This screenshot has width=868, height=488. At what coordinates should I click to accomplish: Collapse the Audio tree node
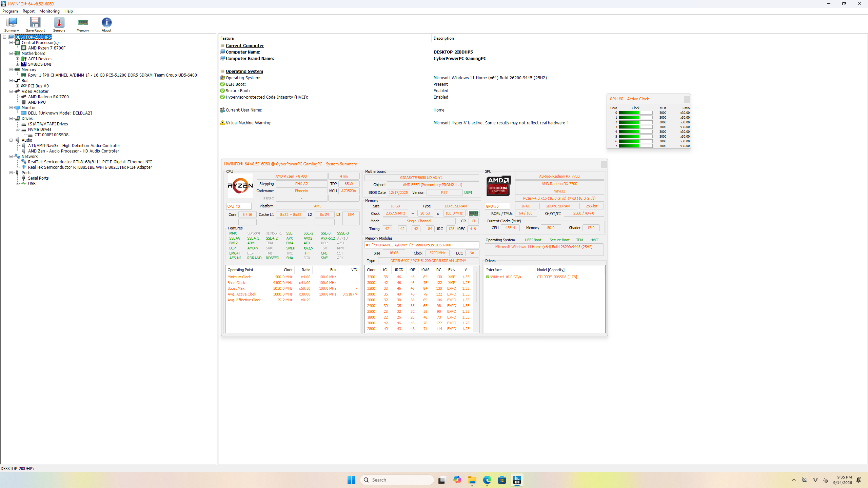(11, 140)
